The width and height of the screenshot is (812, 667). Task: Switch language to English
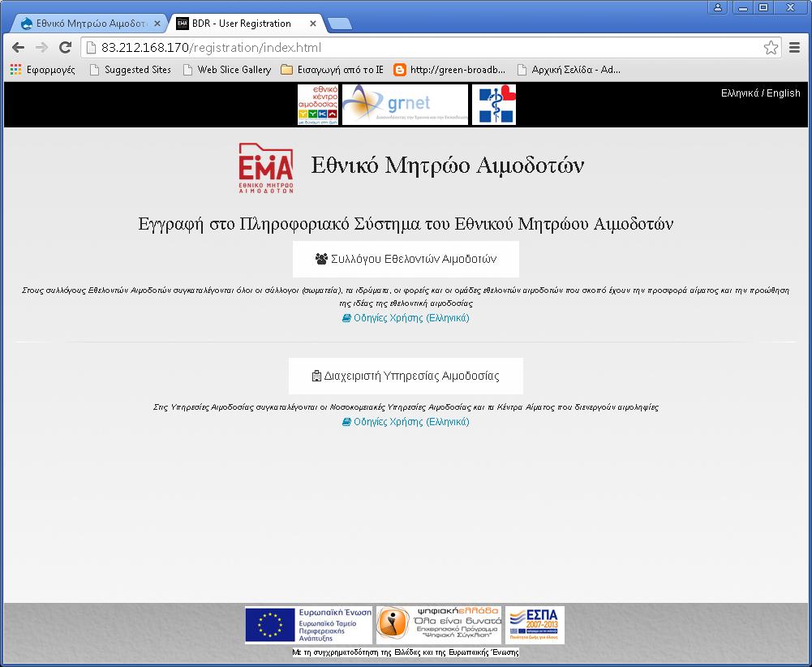[x=783, y=93]
